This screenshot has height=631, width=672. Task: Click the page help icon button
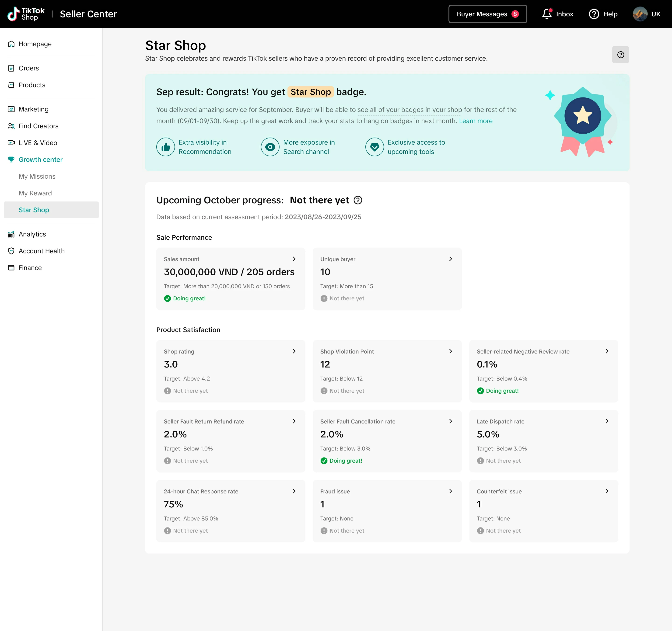[x=620, y=55]
